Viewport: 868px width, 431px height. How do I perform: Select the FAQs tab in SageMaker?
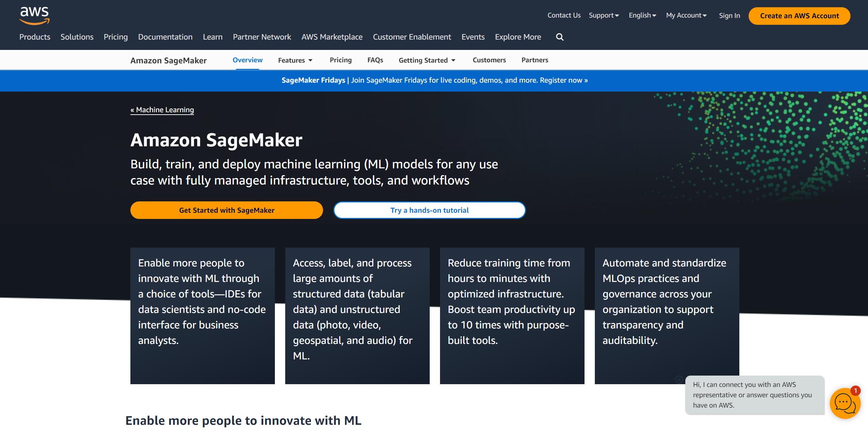click(x=375, y=59)
